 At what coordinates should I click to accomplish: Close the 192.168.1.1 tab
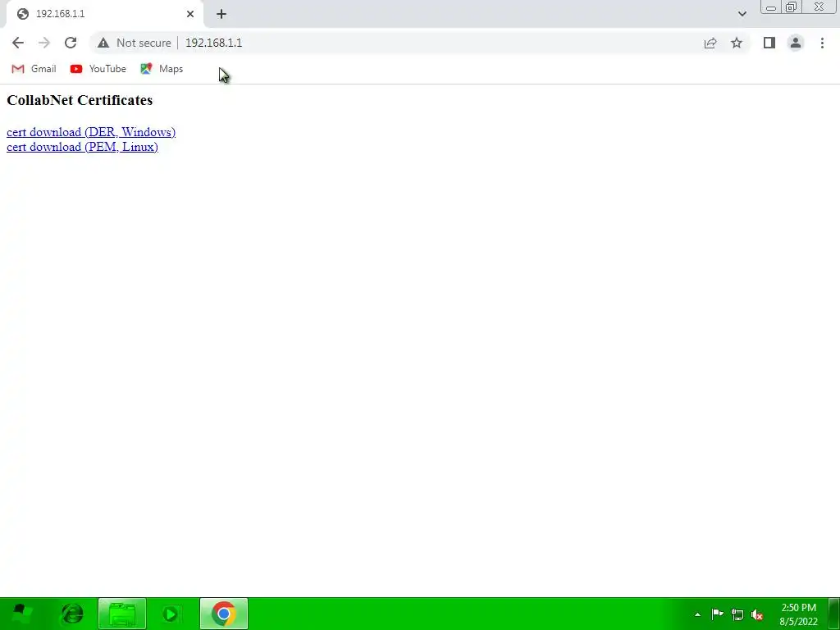[190, 14]
